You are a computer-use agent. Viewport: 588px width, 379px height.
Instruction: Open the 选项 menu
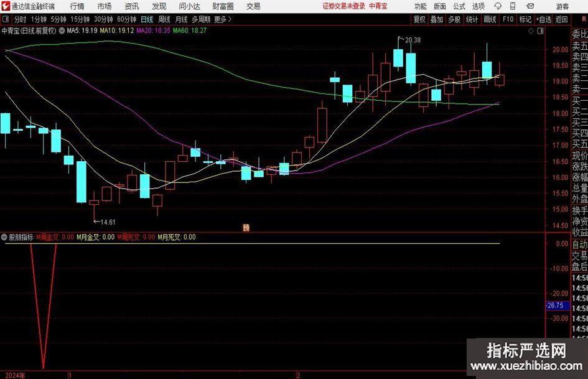pyautogui.click(x=478, y=6)
